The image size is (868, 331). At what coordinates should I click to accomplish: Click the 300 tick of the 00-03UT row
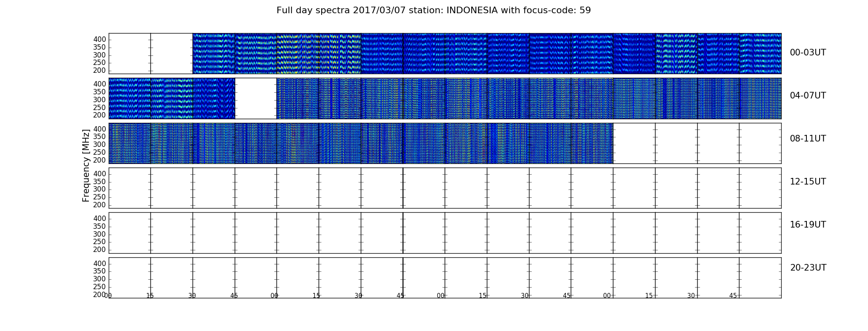point(100,55)
